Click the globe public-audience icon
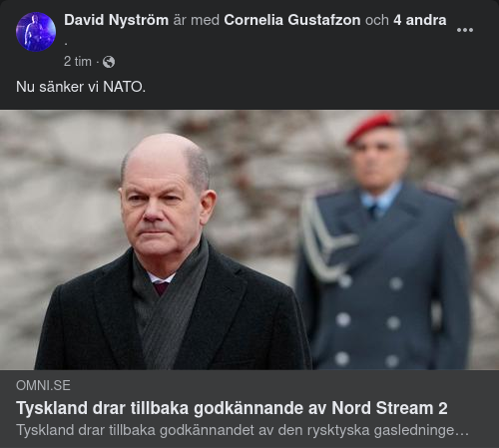This screenshot has width=499, height=448. pos(109,62)
